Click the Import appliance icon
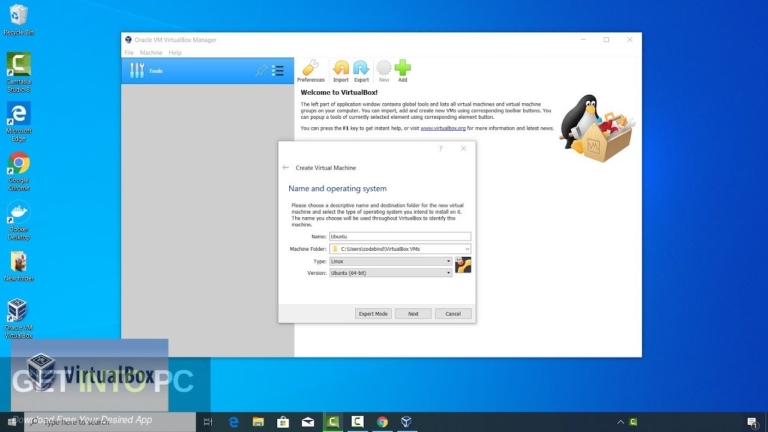Image resolution: width=768 pixels, height=432 pixels. [x=340, y=71]
